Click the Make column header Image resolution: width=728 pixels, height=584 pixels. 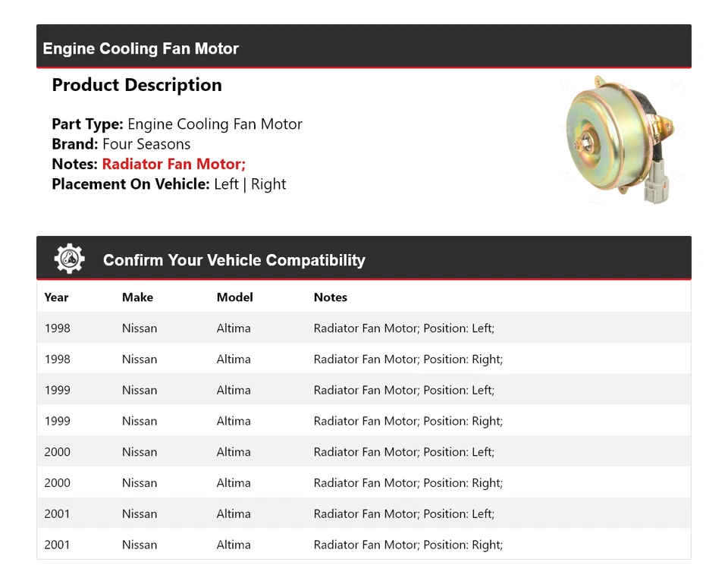[x=137, y=297]
